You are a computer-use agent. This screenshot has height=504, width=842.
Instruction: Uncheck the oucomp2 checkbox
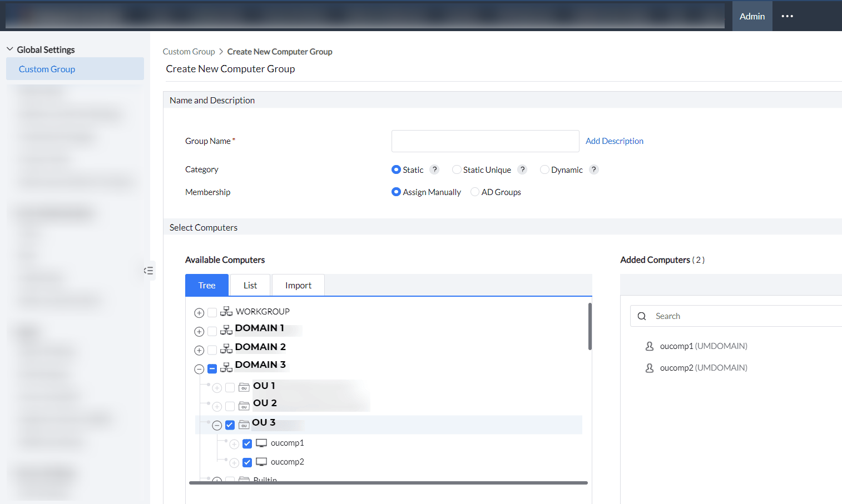(x=246, y=462)
